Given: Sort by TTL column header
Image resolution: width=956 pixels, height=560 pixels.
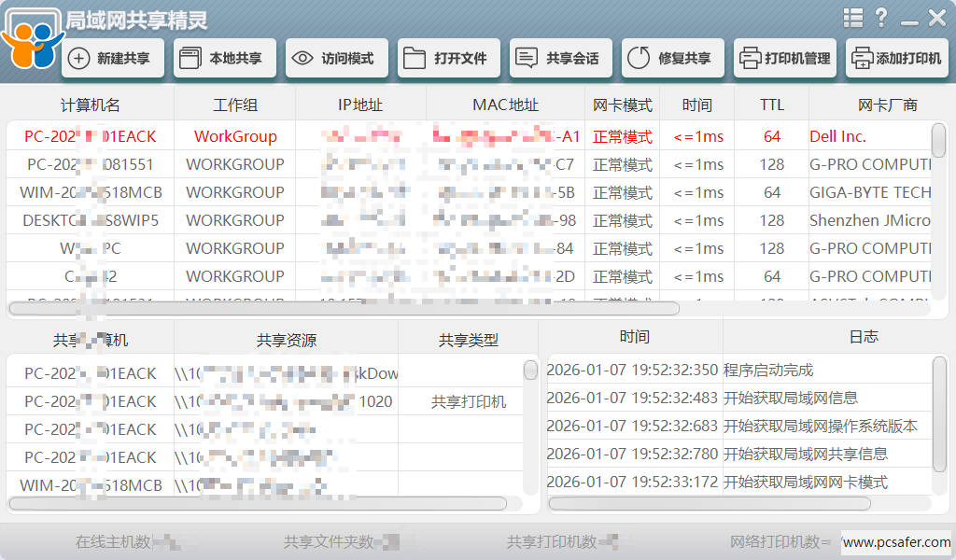Looking at the screenshot, I should 771,105.
